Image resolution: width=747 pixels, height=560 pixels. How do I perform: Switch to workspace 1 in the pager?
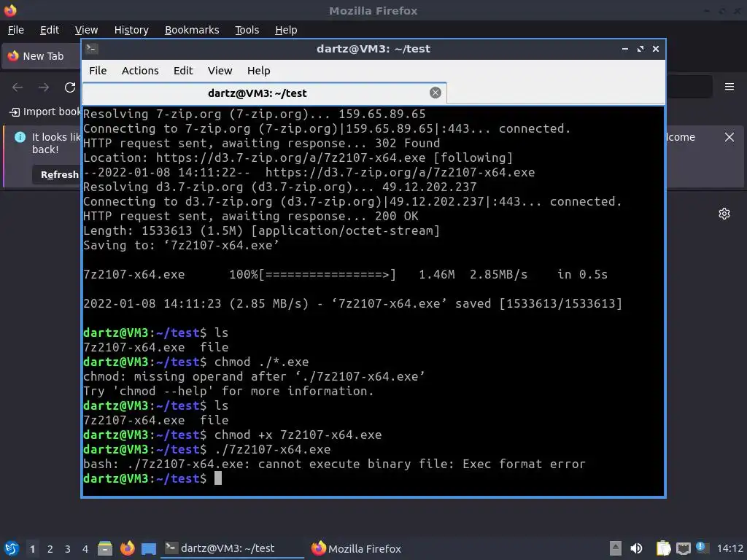(32, 549)
